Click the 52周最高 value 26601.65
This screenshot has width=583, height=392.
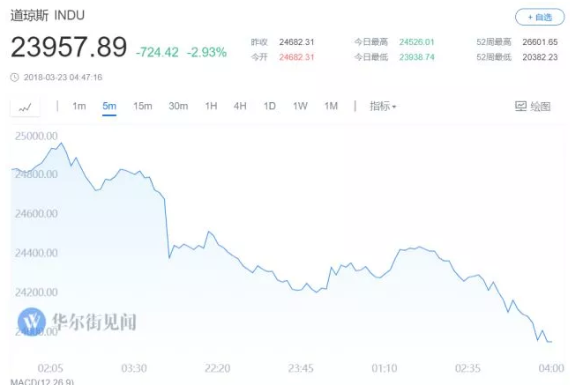[x=540, y=42]
